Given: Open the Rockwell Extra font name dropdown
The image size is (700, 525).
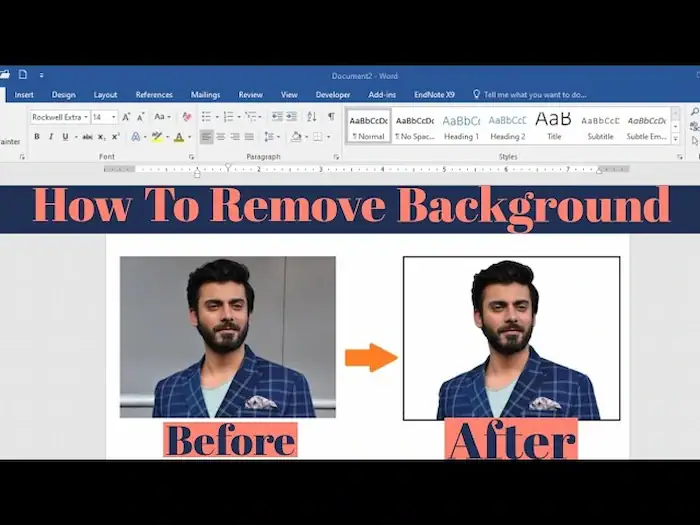Looking at the screenshot, I should (86, 117).
